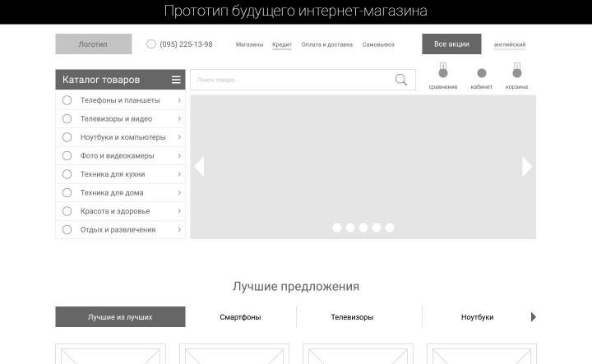Expand chevron for Ноутбуки и компьютеры
The width and height of the screenshot is (592, 364).
(179, 137)
